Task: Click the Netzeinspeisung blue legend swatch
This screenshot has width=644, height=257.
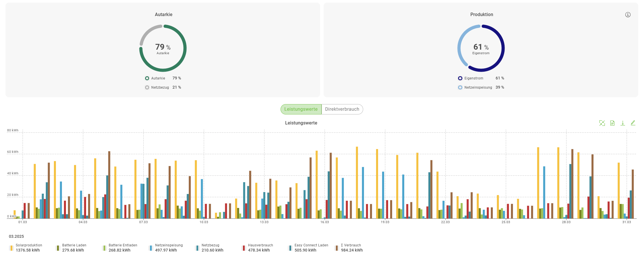Action: pyautogui.click(x=151, y=248)
